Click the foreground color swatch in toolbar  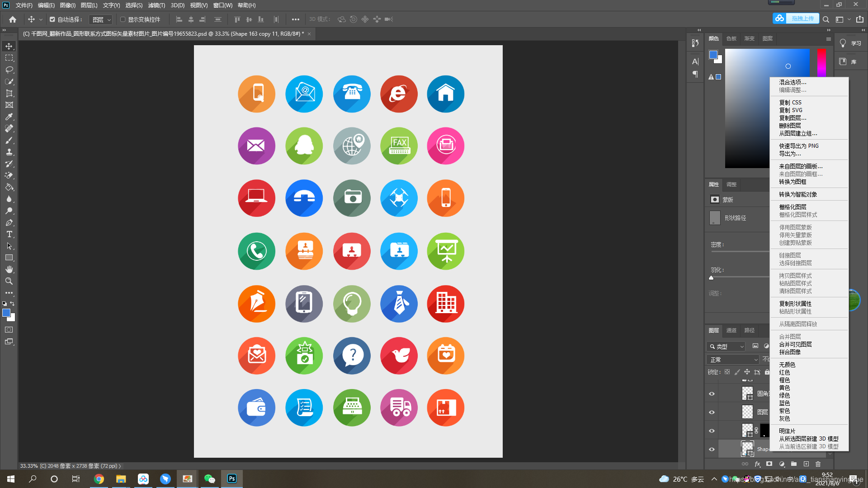tap(6, 313)
